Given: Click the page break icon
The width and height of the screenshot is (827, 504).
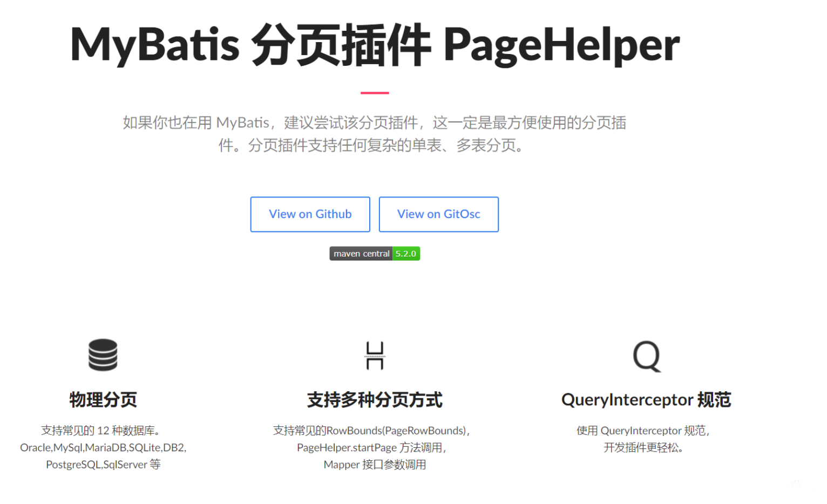Looking at the screenshot, I should [375, 356].
